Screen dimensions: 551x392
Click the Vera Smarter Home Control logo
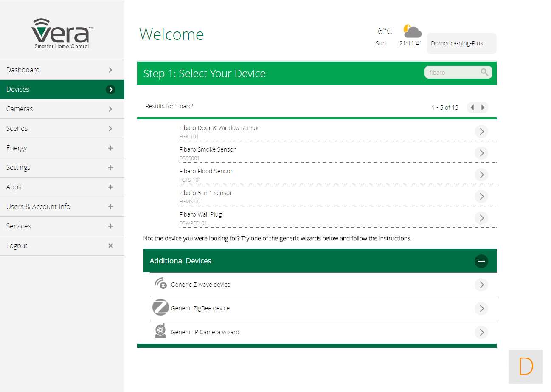pyautogui.click(x=62, y=34)
